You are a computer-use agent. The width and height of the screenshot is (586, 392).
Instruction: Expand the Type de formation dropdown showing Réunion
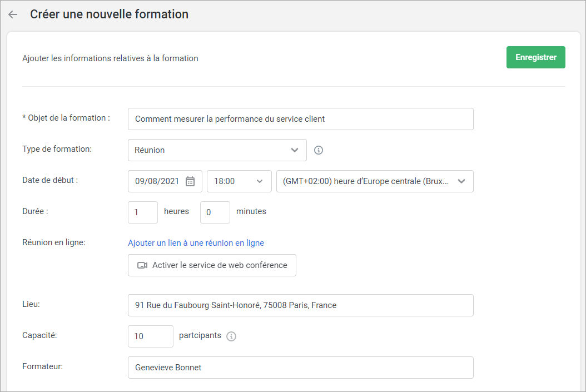tap(217, 150)
